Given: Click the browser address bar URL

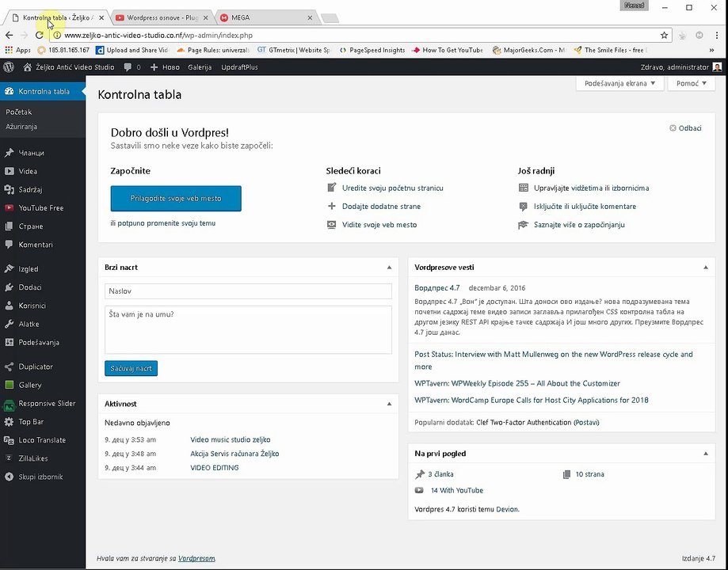Looking at the screenshot, I should pyautogui.click(x=158, y=36).
